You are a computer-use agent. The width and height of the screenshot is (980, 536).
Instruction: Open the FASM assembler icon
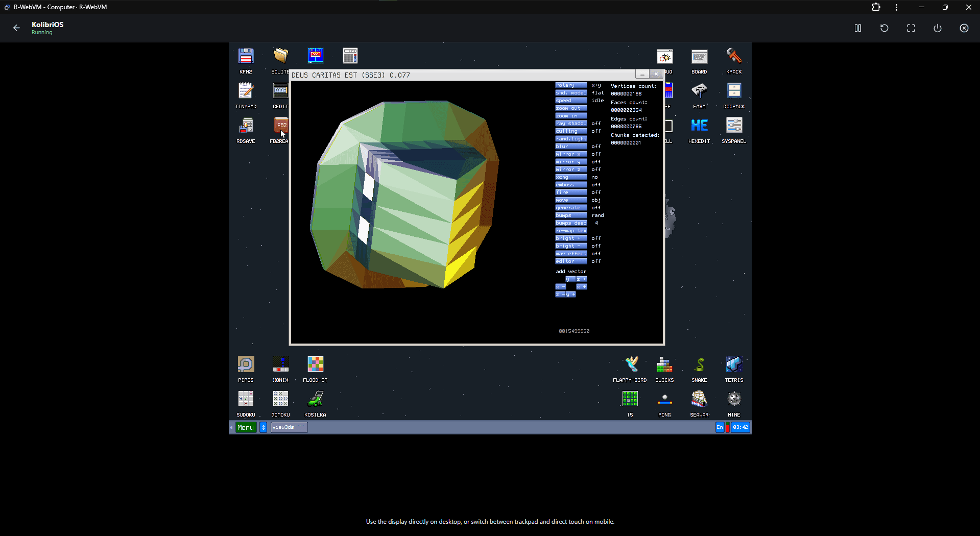699,91
